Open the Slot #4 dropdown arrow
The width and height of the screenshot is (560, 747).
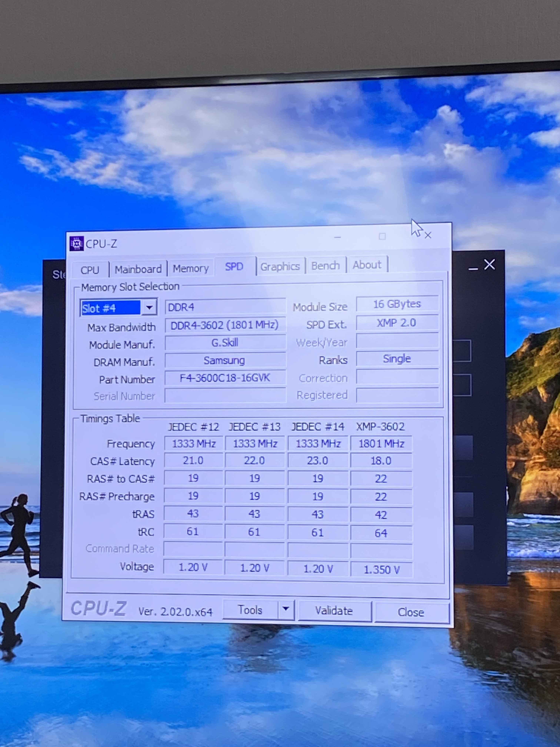[149, 307]
